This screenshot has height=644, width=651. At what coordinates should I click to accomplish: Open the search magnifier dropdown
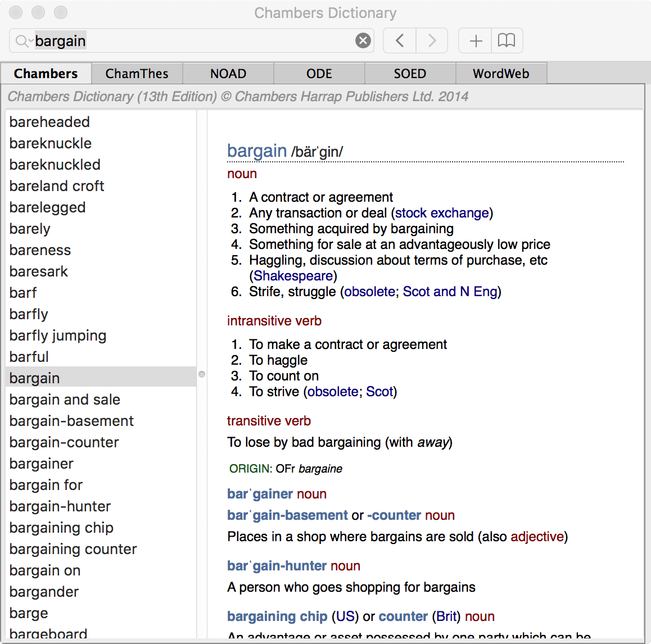point(22,41)
